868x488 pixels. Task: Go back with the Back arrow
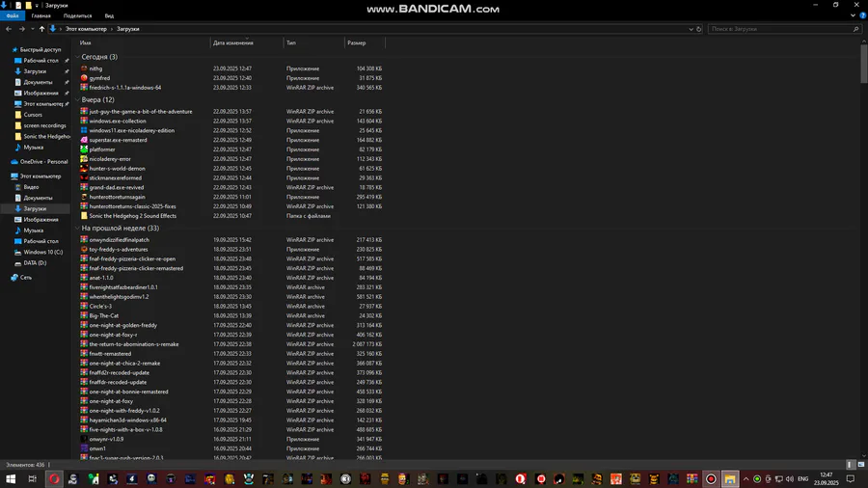coord(9,29)
